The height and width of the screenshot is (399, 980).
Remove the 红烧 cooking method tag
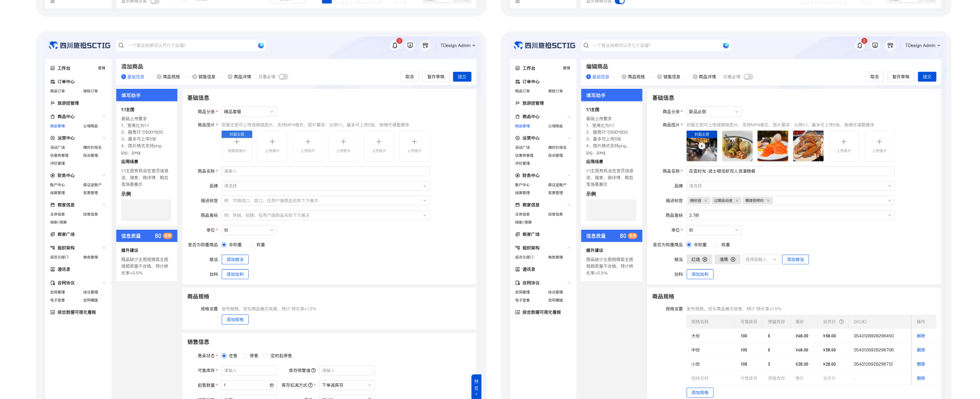tap(705, 259)
